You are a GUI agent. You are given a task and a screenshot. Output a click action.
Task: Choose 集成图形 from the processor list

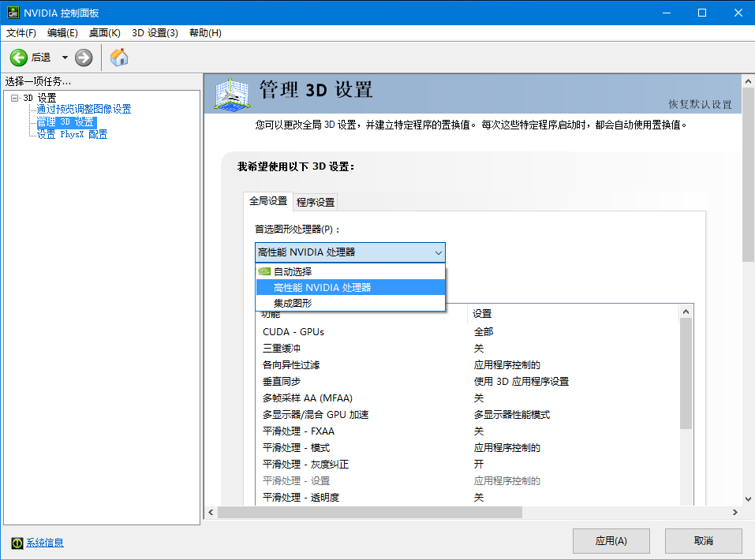point(350,304)
